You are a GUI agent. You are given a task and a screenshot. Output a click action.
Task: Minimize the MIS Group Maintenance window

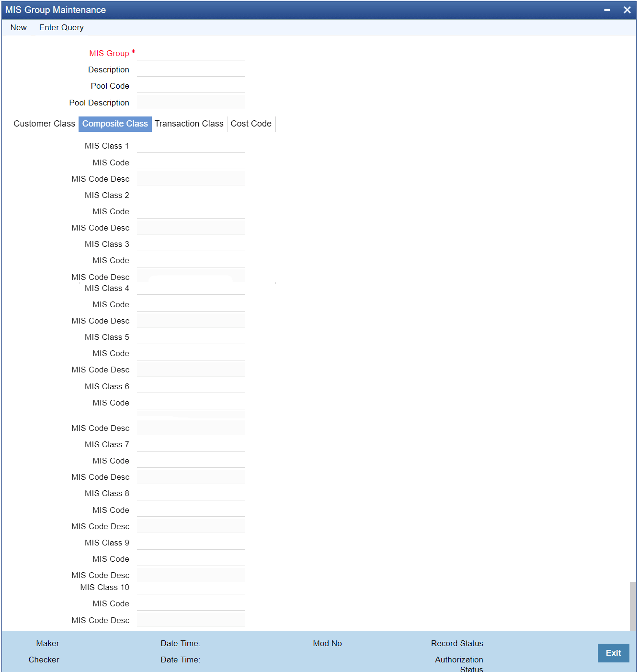click(x=607, y=10)
